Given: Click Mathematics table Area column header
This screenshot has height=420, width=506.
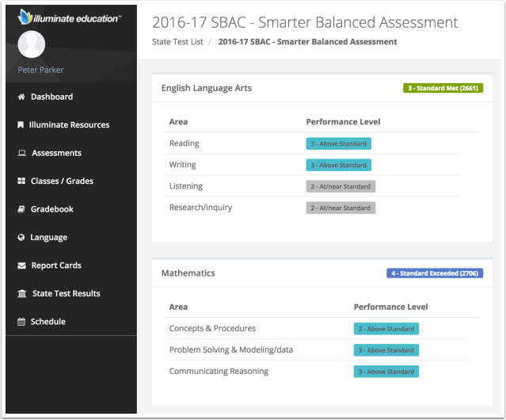Looking at the screenshot, I should [x=178, y=307].
